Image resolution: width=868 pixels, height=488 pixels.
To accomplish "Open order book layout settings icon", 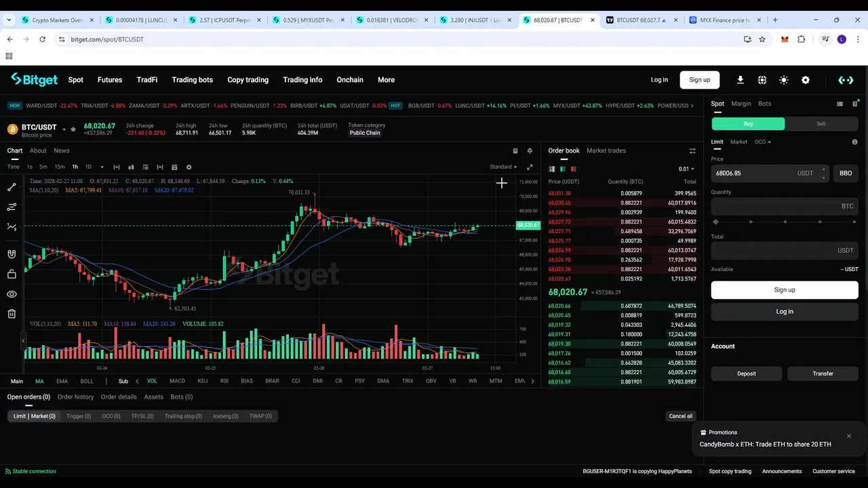I will [x=692, y=151].
